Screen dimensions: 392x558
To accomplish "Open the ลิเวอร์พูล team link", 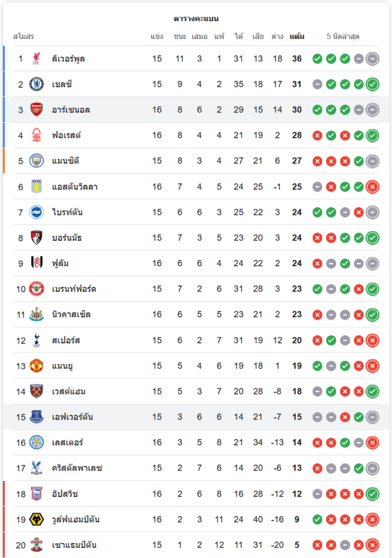I will pos(69,59).
